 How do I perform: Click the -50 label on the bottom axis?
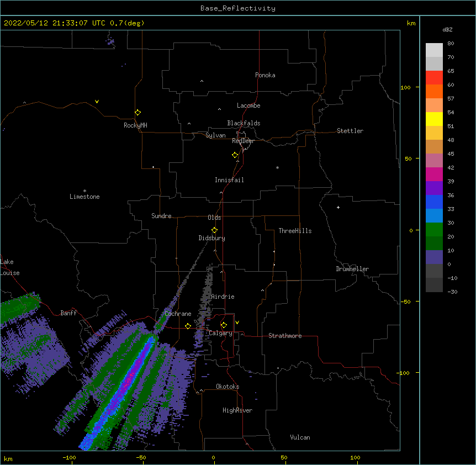pyautogui.click(x=141, y=457)
